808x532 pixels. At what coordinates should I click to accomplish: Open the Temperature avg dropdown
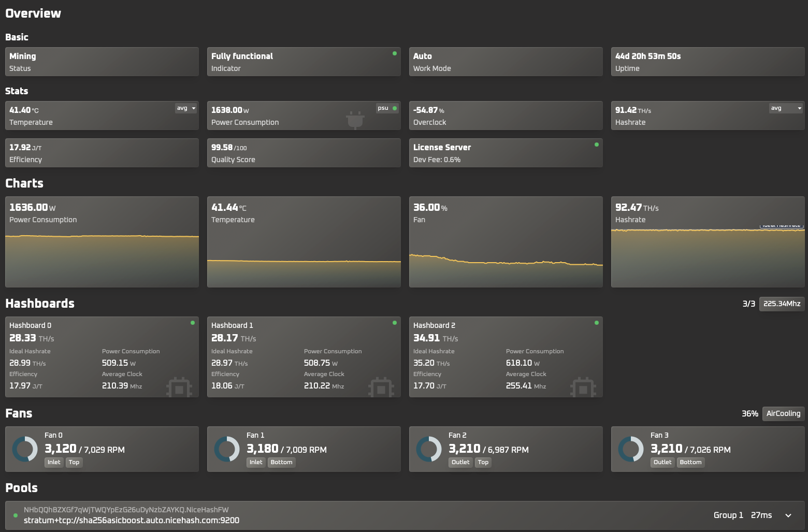[x=186, y=108]
